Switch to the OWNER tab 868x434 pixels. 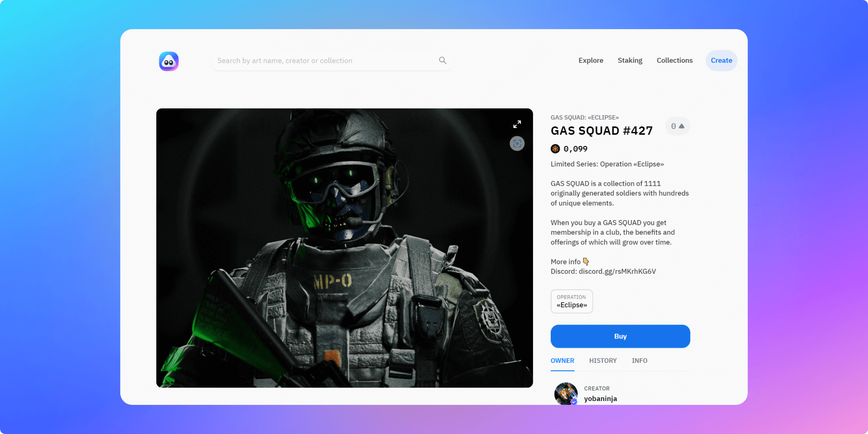[x=562, y=361]
